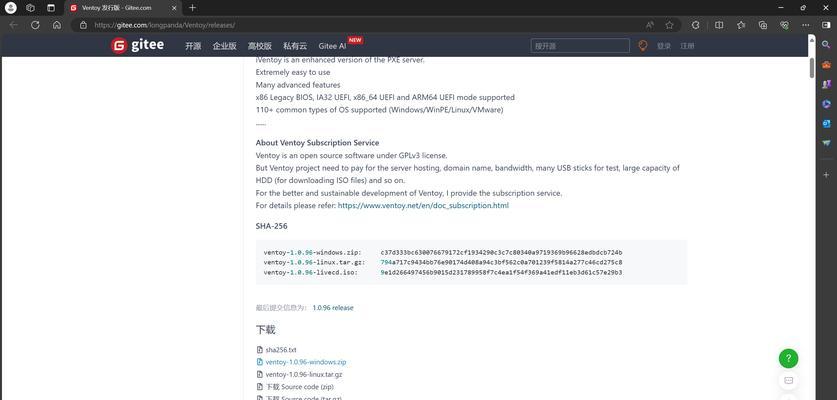Open Settings and more ellipsis menu
This screenshot has height=400, width=837.
[x=806, y=25]
